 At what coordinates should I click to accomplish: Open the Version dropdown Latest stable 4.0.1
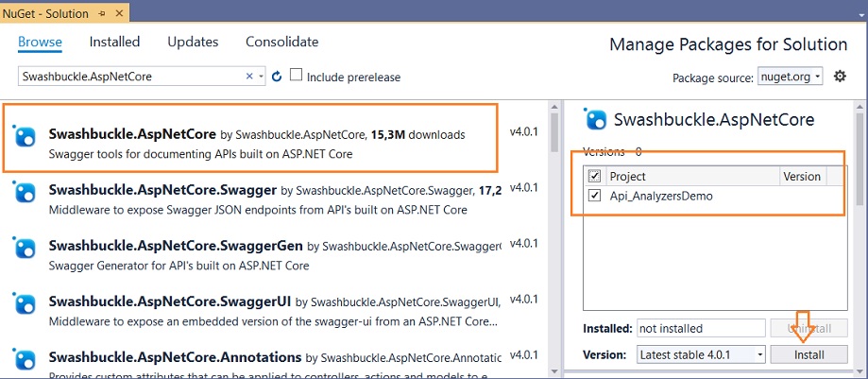pos(701,354)
